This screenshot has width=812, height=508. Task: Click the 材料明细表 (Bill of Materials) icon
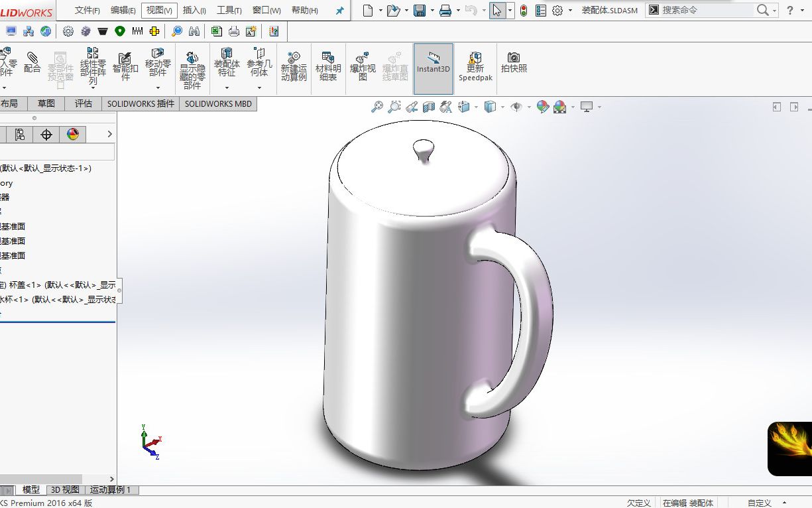coord(328,66)
